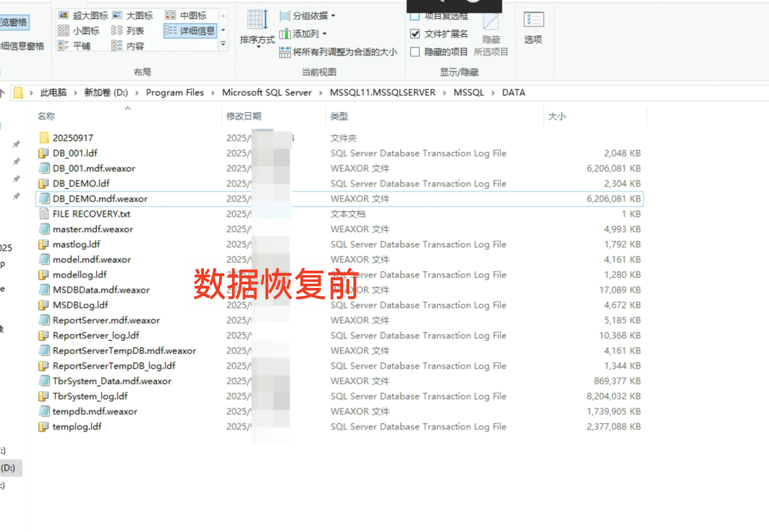Navigate to Program Files breadcrumb

tap(175, 93)
